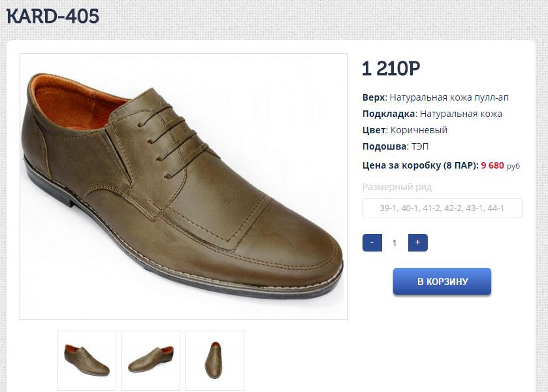The height and width of the screenshot is (392, 548).
Task: Open the large brown shoe photo
Action: [183, 186]
